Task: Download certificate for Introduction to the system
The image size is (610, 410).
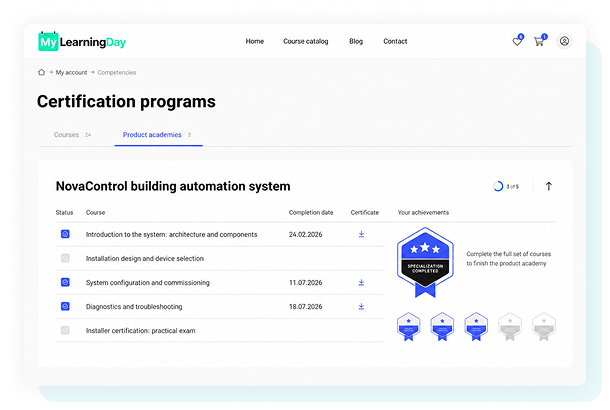Action: pyautogui.click(x=361, y=234)
